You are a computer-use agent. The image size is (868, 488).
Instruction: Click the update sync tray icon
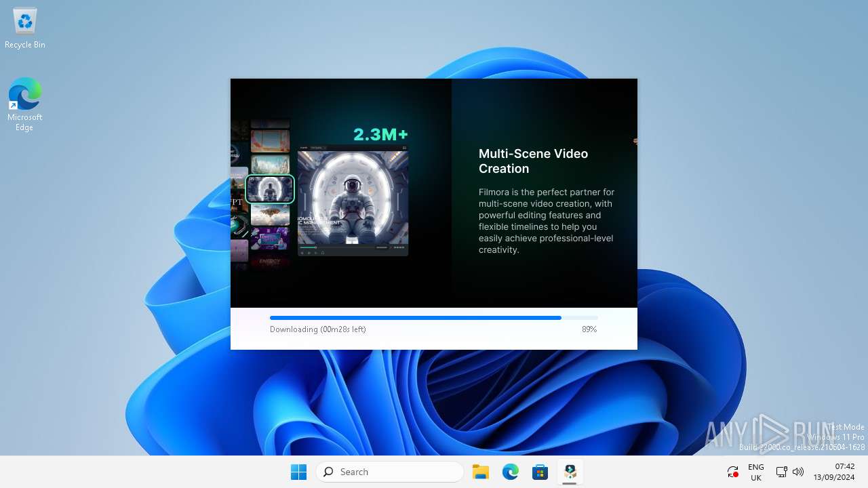(x=732, y=472)
